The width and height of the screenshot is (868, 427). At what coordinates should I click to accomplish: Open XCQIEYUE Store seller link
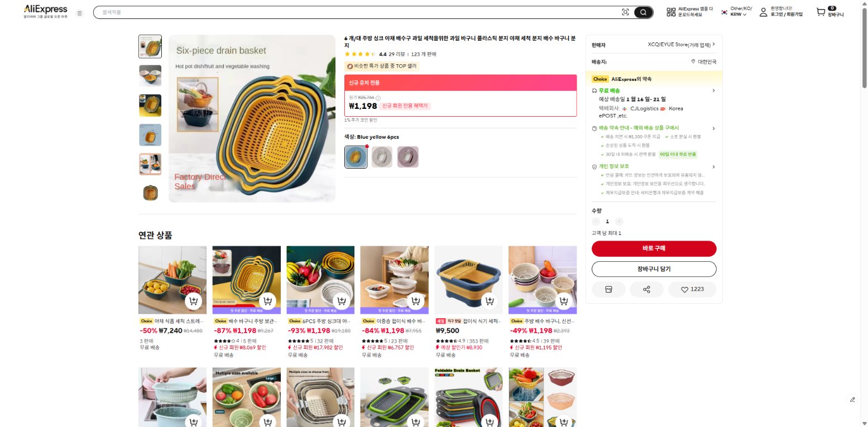pos(681,44)
